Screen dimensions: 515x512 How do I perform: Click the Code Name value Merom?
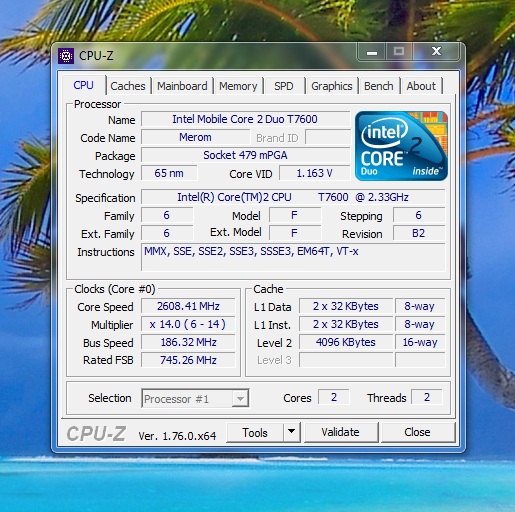tap(195, 137)
